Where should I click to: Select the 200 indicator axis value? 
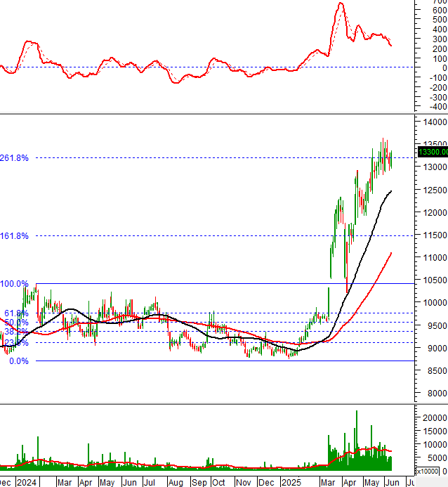440,49
